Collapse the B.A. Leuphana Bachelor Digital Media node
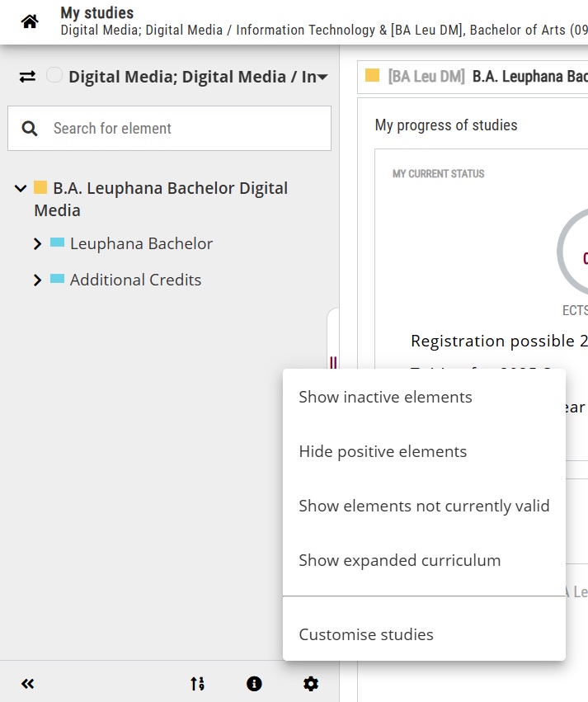 21,189
